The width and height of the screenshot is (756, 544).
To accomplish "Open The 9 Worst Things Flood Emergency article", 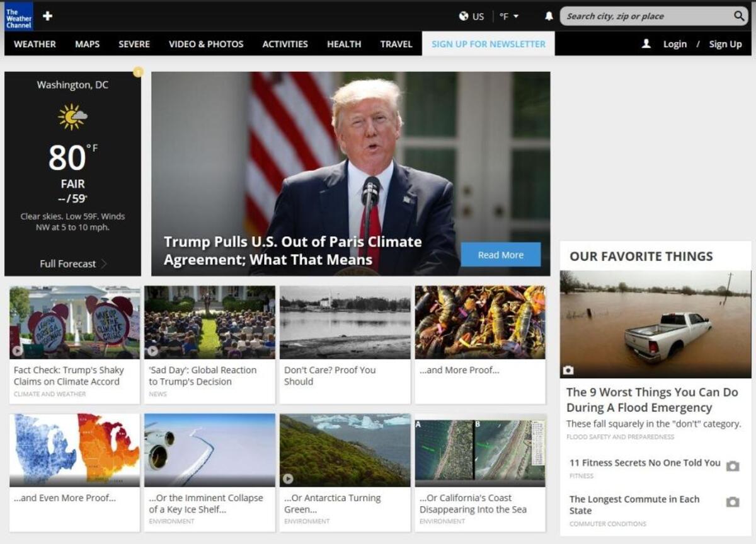I will (652, 400).
